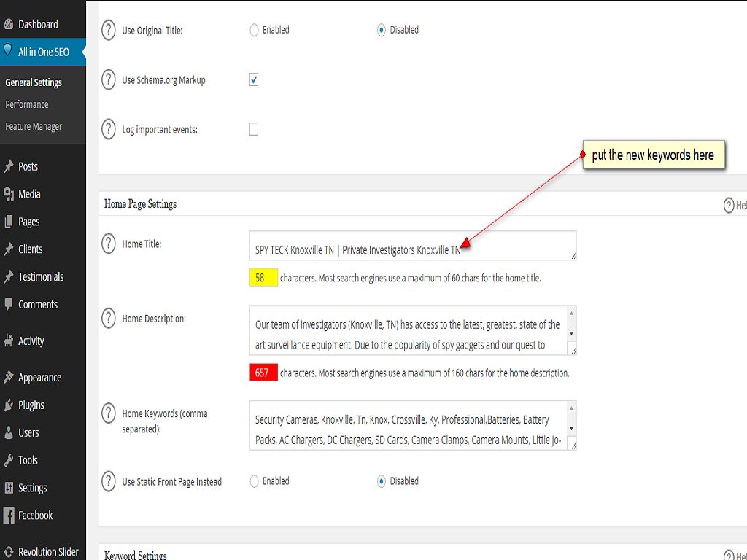Screen dimensions: 747x560
Task: Click the Appearance brush icon
Action: pos(9,377)
